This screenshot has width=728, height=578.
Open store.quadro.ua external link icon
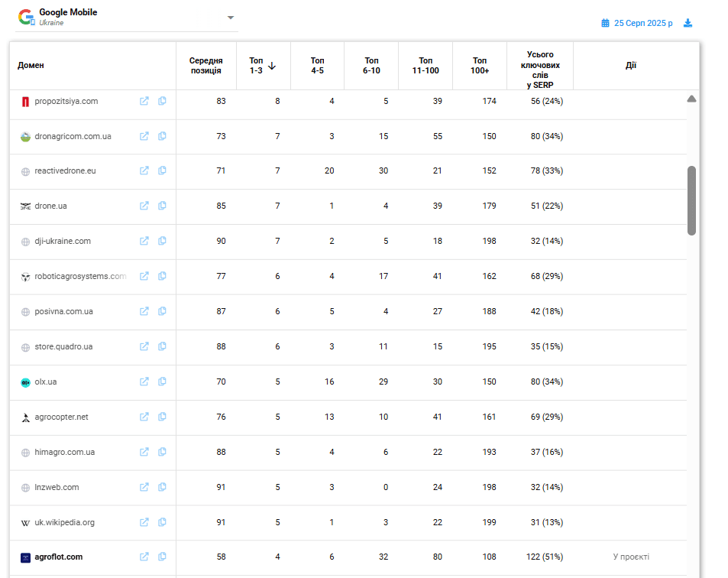(144, 346)
